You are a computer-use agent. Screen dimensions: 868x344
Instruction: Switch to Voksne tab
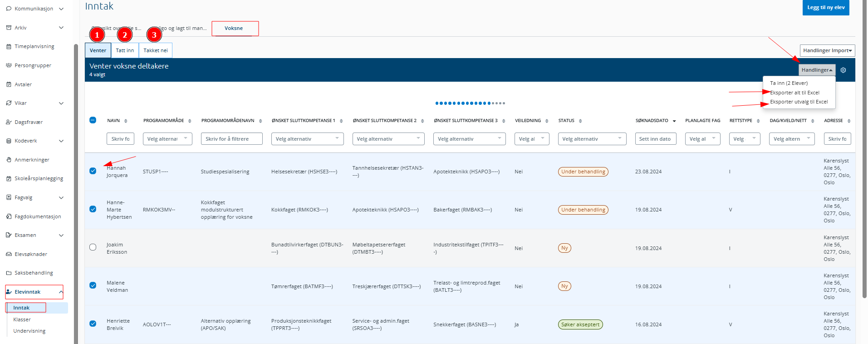pos(234,28)
